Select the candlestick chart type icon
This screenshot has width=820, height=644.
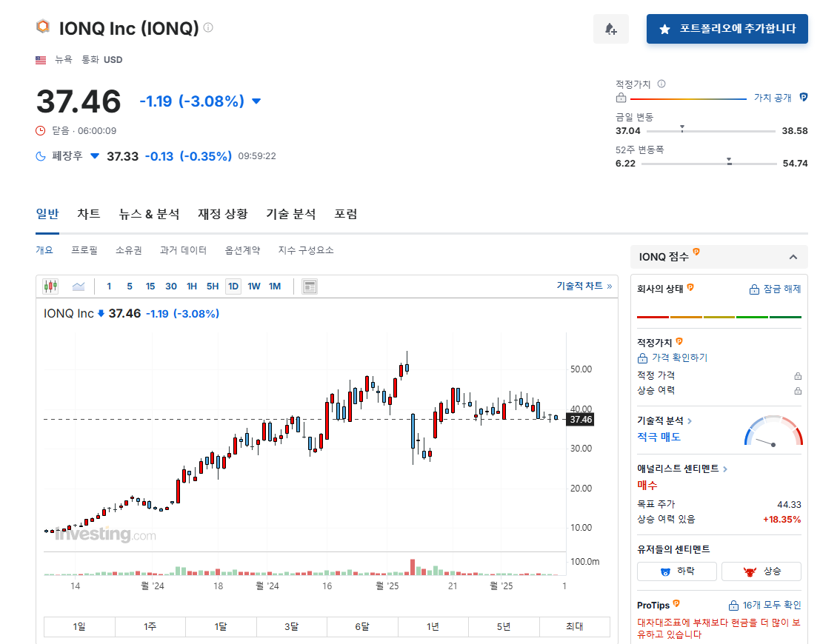coord(51,286)
